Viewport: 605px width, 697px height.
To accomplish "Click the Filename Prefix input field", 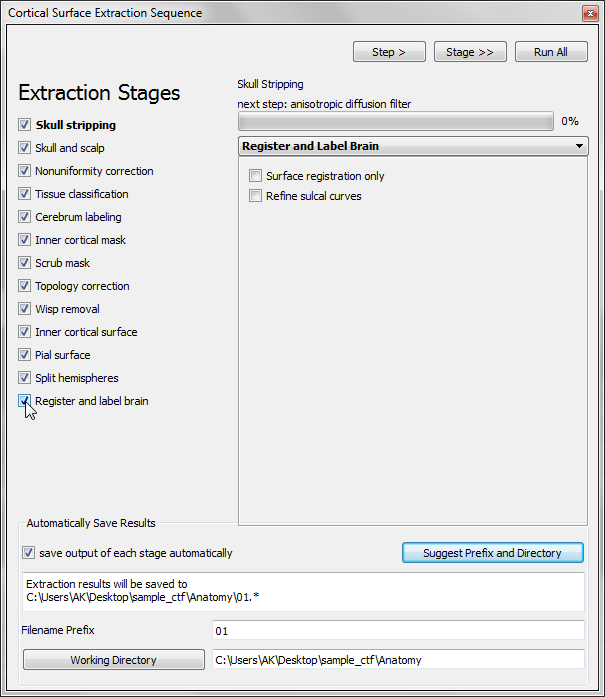I will coord(398,630).
